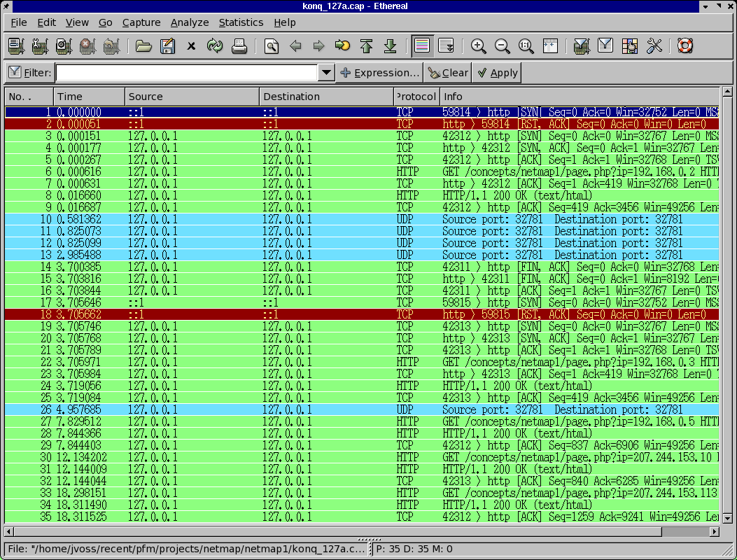Sort by the Source column header
Screen dimensions: 737x560
point(192,97)
